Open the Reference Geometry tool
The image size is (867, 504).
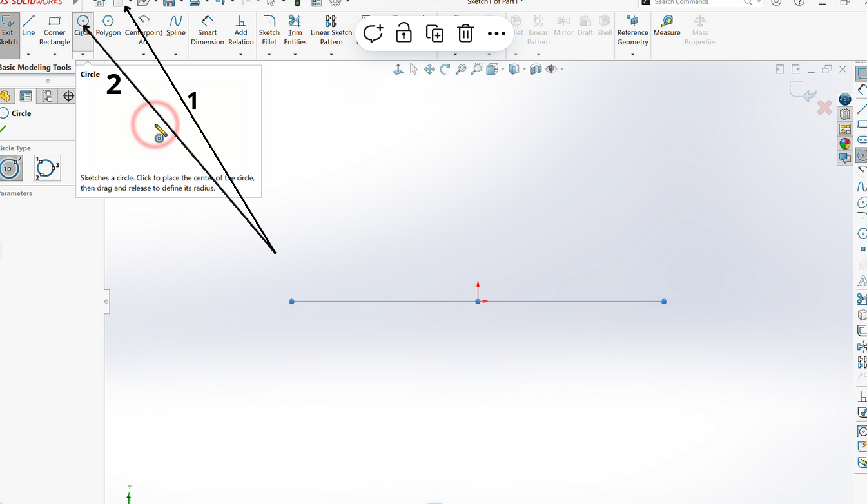(x=632, y=32)
